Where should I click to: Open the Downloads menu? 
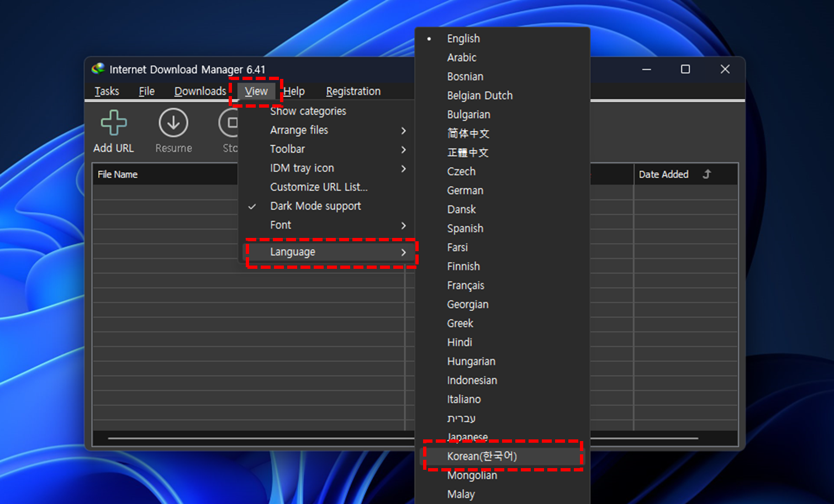click(x=200, y=91)
